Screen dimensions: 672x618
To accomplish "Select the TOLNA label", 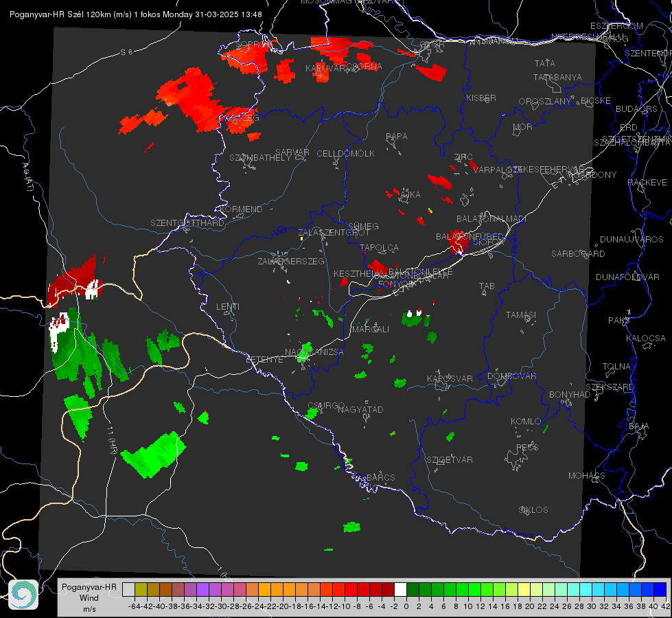I will click(616, 367).
